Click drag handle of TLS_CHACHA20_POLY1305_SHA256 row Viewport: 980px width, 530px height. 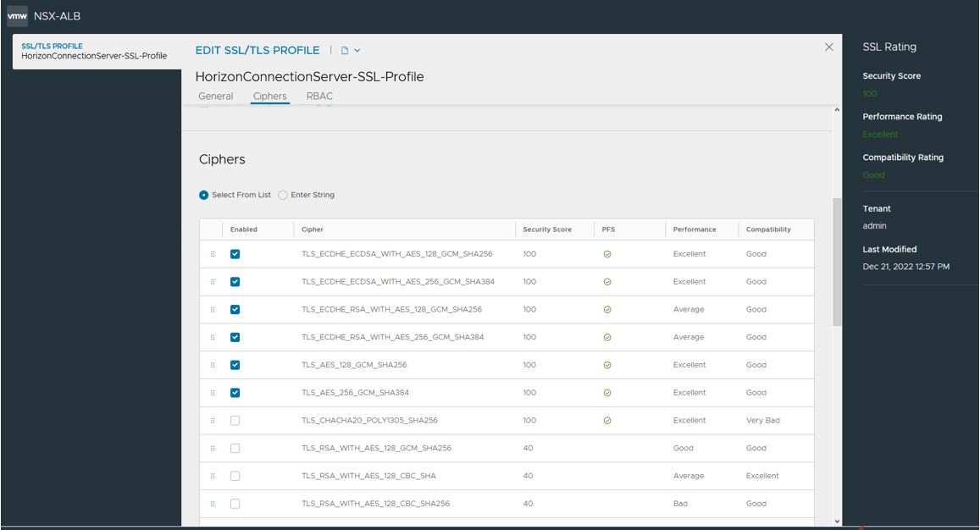tap(213, 421)
